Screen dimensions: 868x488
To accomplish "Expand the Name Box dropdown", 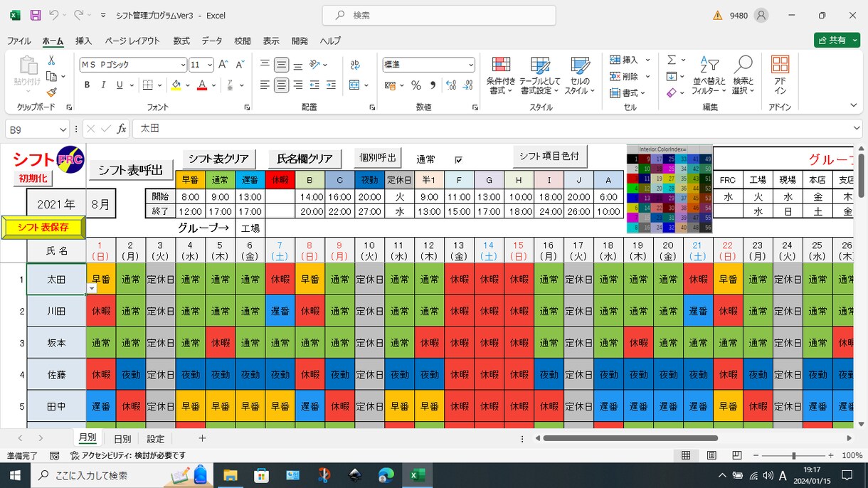I will click(61, 129).
